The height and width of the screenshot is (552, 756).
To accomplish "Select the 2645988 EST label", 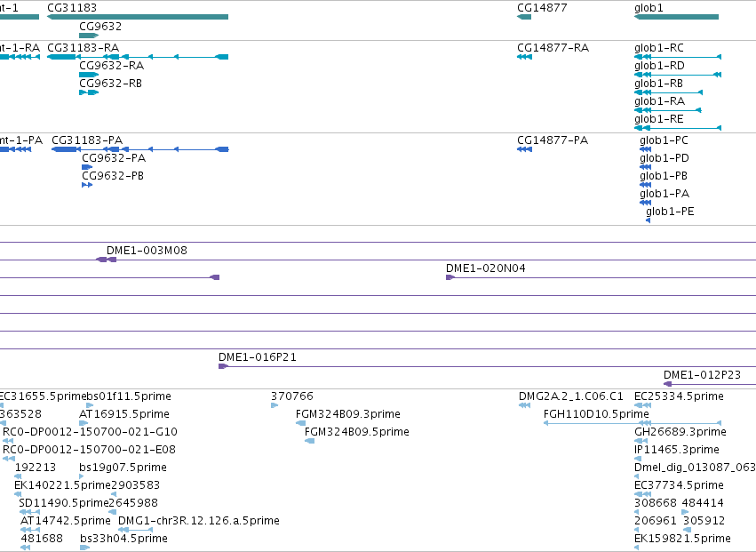I will tap(133, 503).
